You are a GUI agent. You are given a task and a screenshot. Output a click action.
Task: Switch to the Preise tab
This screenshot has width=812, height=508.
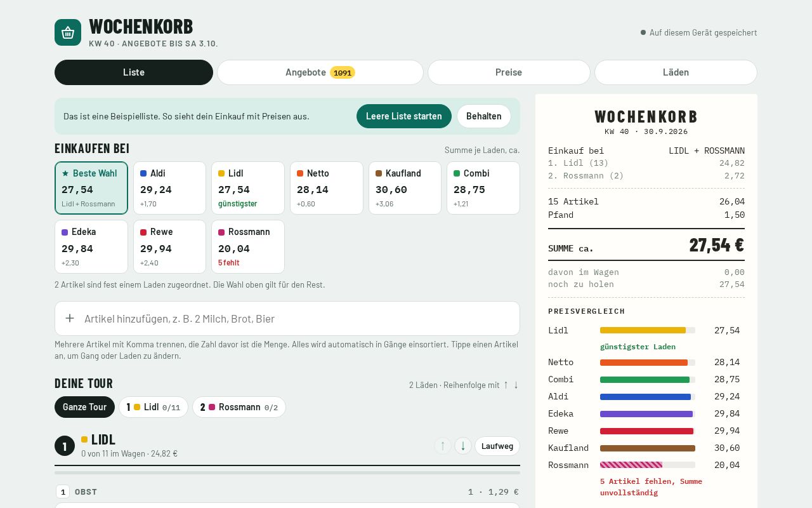[x=509, y=72]
